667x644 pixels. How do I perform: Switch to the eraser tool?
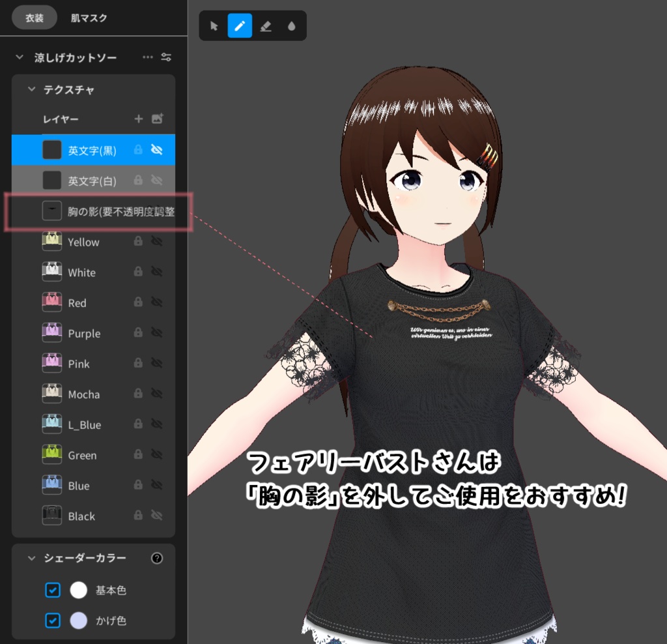266,26
